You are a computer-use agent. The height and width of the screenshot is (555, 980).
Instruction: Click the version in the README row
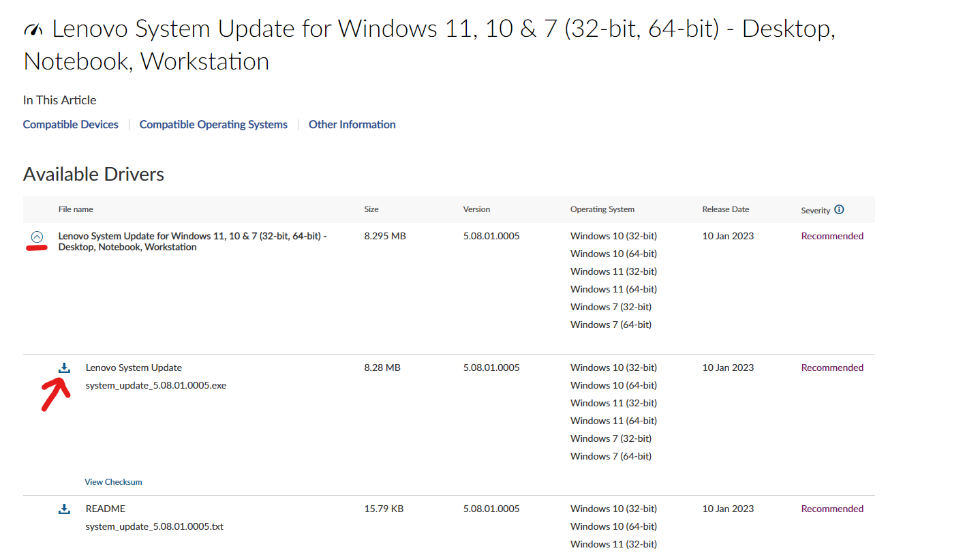491,509
